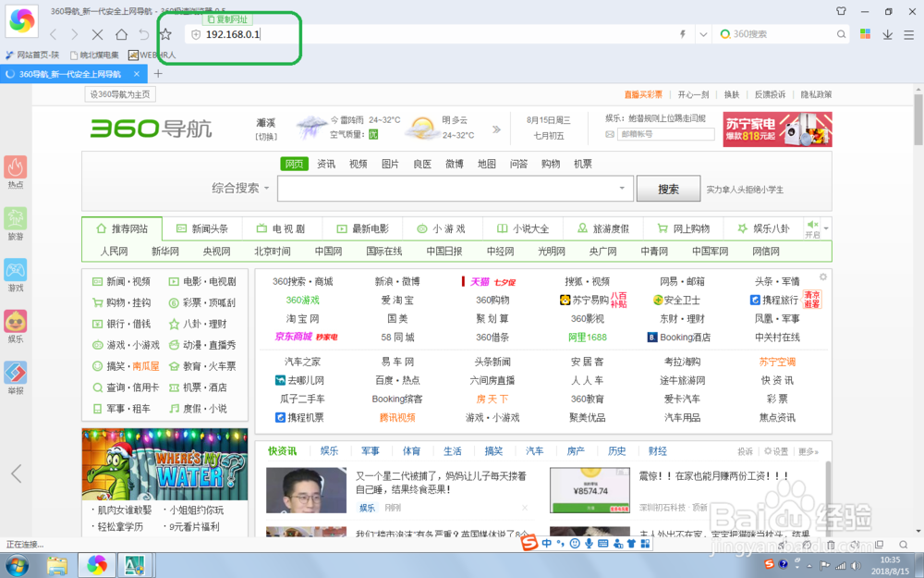
Task: Click 设360导航为主页 button
Action: [x=120, y=94]
